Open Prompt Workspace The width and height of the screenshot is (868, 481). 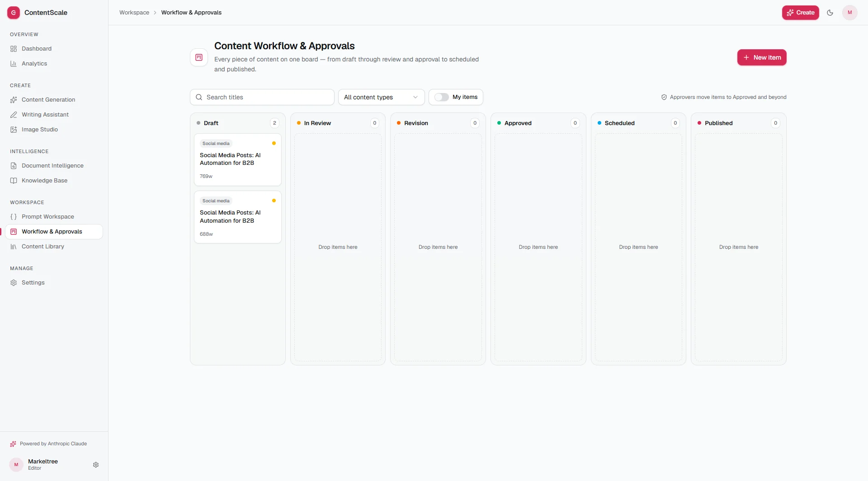pos(54,217)
